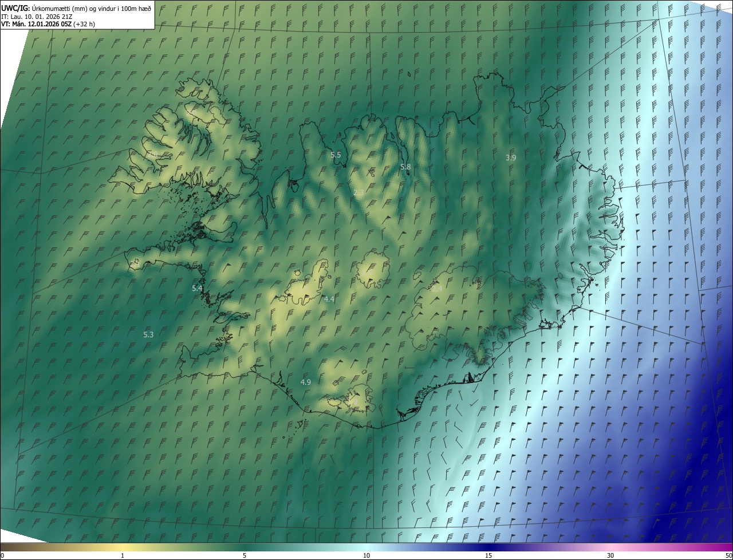Click the 5 tick on the colour scale
The image size is (733, 560).
pos(245,555)
